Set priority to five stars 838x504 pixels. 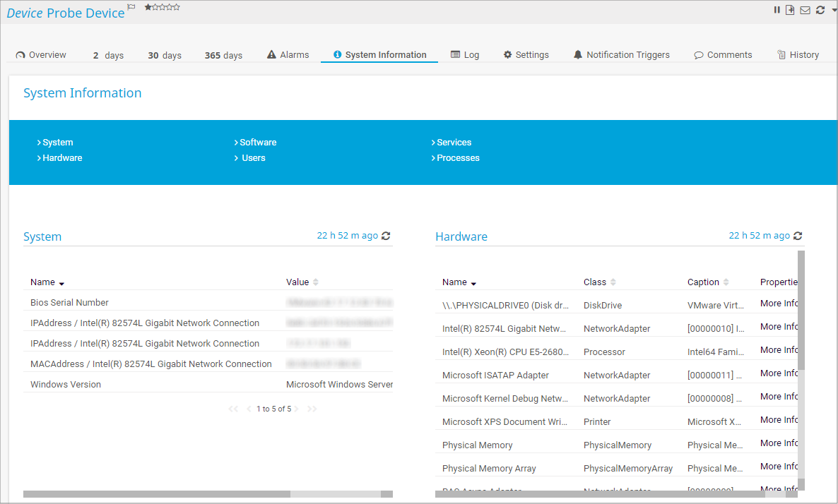(177, 7)
